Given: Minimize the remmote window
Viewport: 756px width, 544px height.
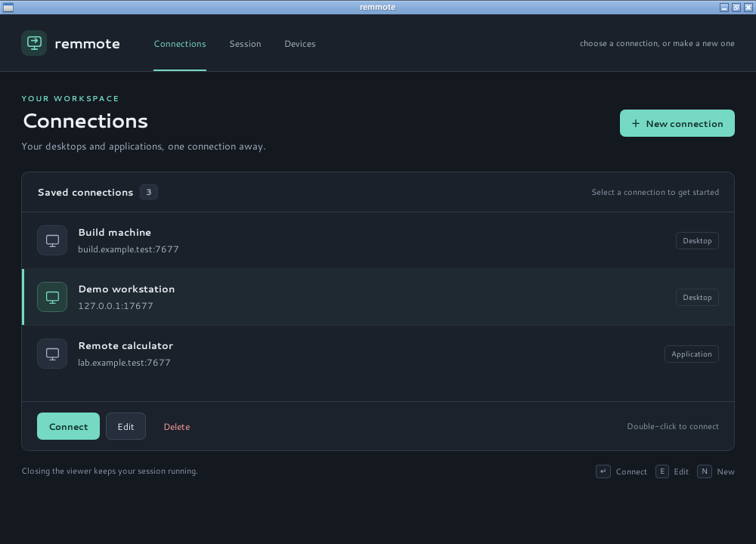Looking at the screenshot, I should click(x=723, y=8).
